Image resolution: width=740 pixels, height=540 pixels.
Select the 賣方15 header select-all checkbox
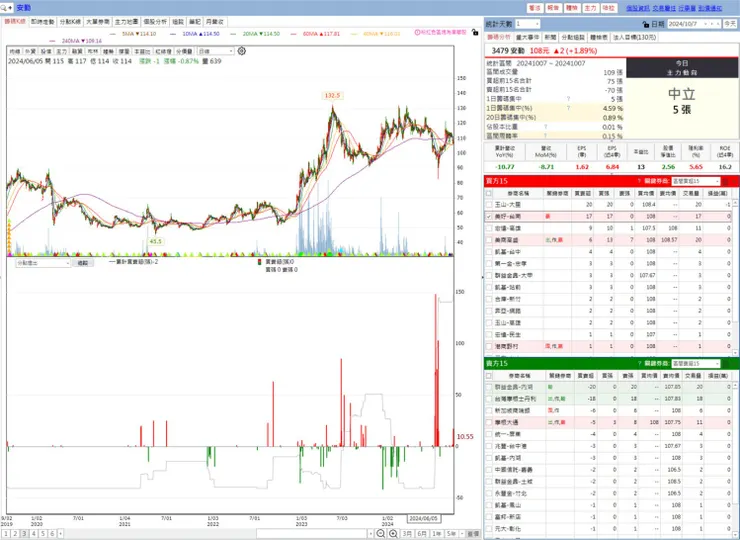pos(489,376)
